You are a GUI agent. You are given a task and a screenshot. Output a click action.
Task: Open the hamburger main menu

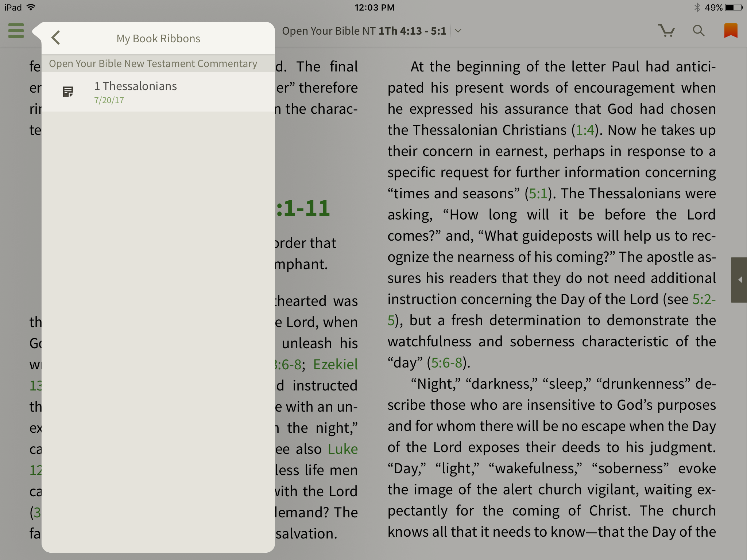(16, 31)
